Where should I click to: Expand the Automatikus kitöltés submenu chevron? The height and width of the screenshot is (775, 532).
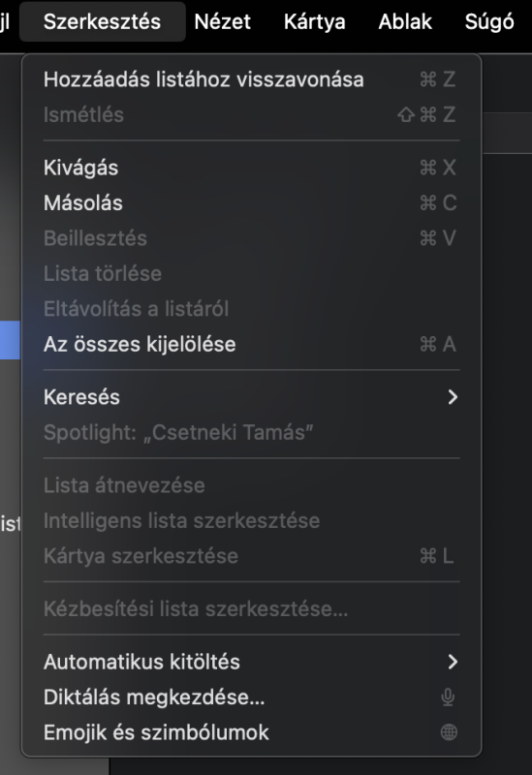453,662
